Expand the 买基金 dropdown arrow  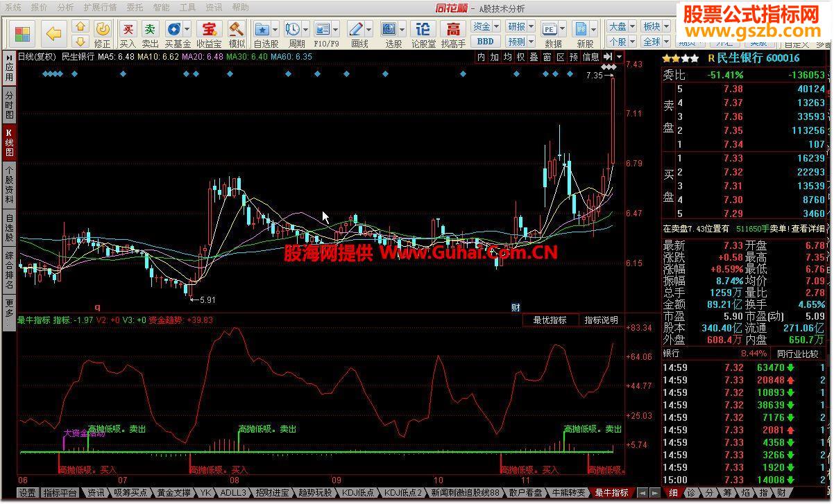pos(186,29)
